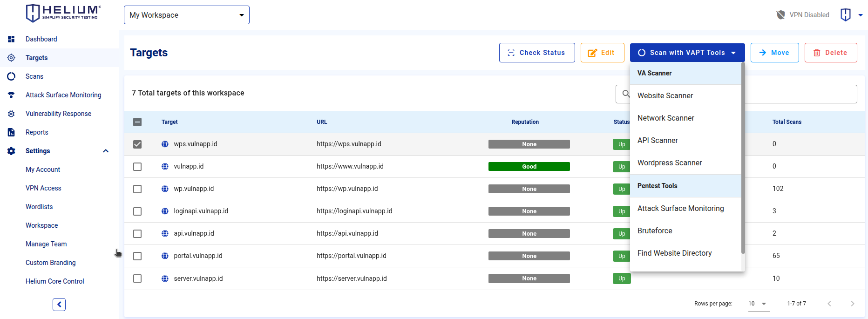This screenshot has height=319, width=868.
Task: Click the Check Status button
Action: pos(537,53)
